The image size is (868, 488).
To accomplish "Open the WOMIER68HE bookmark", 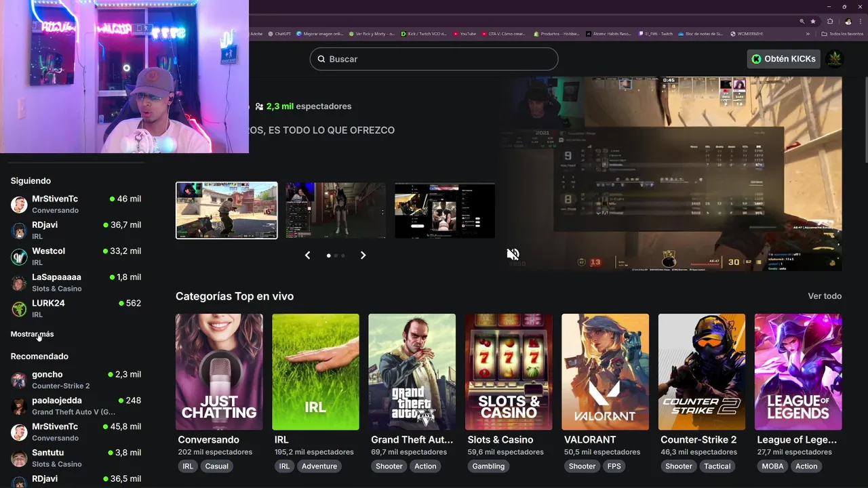I will 747,34.
